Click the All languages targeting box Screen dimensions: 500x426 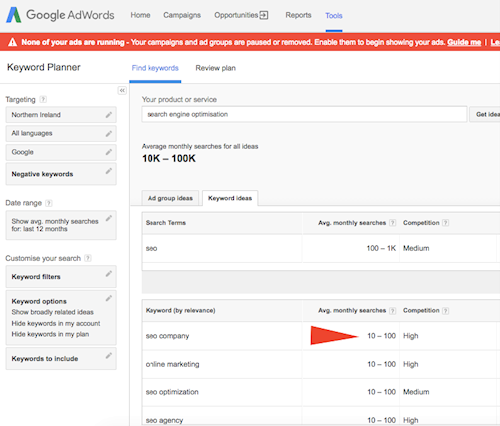tap(61, 133)
